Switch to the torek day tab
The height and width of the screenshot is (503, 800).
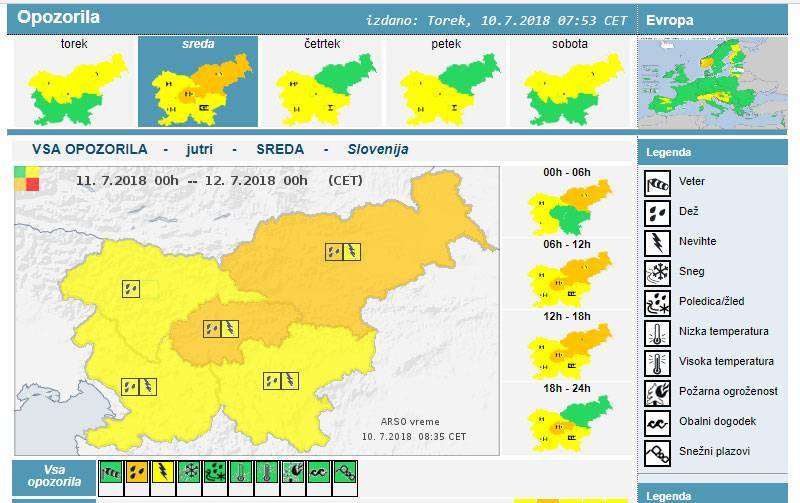[73, 82]
